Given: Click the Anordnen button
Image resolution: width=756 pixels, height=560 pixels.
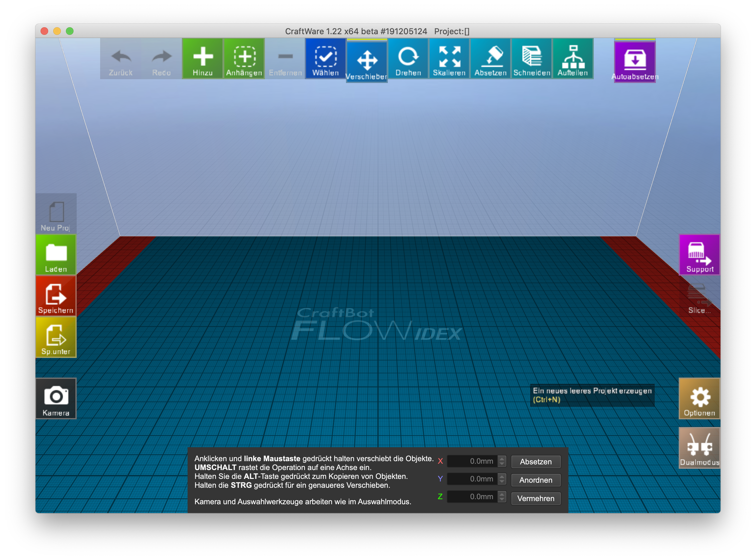Looking at the screenshot, I should point(536,480).
